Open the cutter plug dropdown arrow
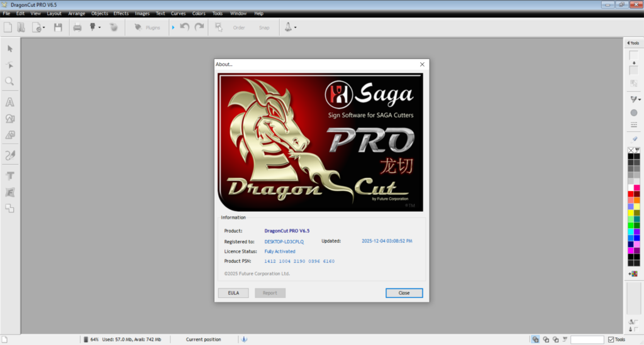The height and width of the screenshot is (345, 644). (x=99, y=28)
